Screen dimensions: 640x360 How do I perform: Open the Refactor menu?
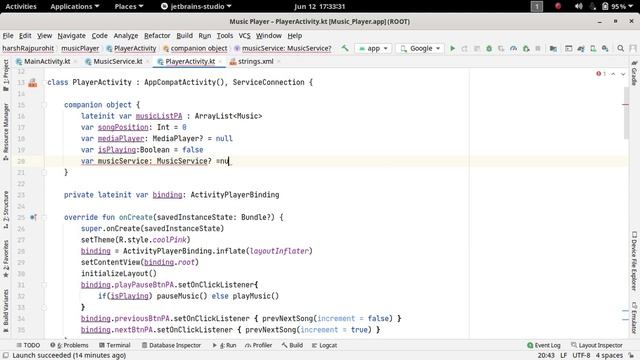[x=157, y=36]
